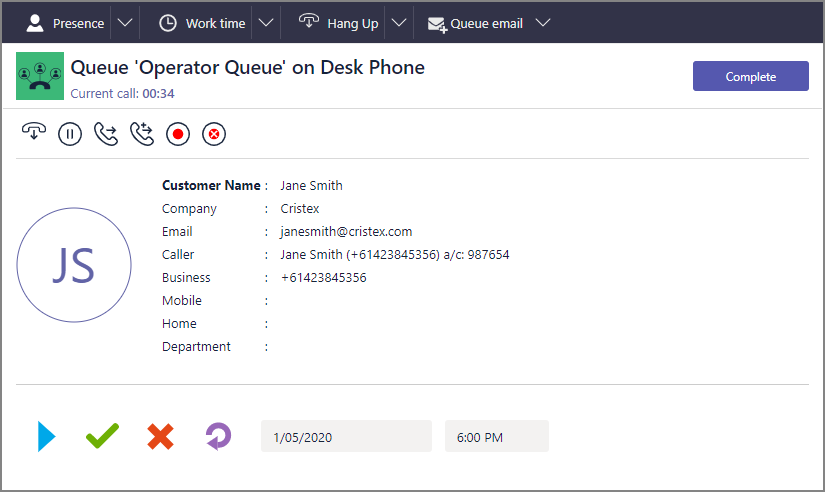Viewport: 825px width, 492px height.
Task: Click the date field showing 1/05/2020
Action: (x=346, y=436)
